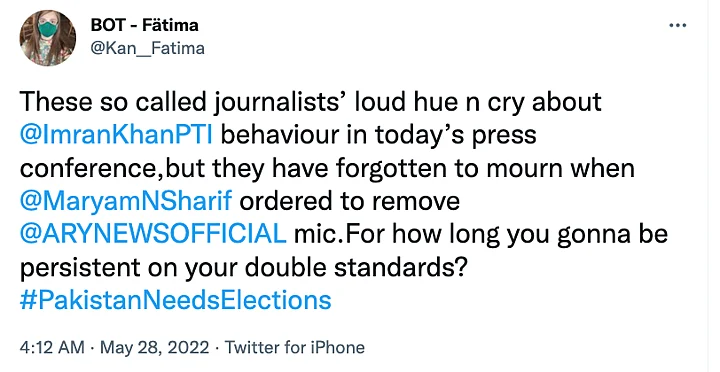This screenshot has height=372, width=720.
Task: Click the text 'behaviour in today's press'
Action: click(x=379, y=135)
